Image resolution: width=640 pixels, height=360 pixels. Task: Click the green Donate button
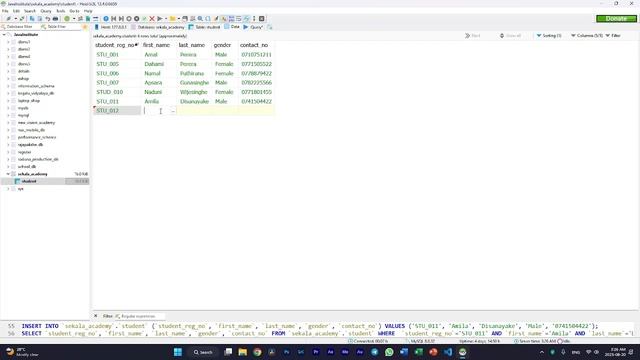(616, 19)
